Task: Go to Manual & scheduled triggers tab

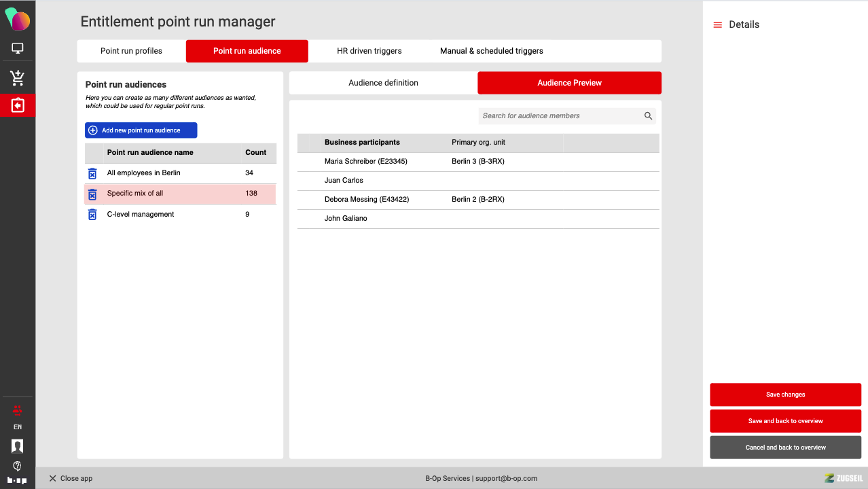Action: 491,51
